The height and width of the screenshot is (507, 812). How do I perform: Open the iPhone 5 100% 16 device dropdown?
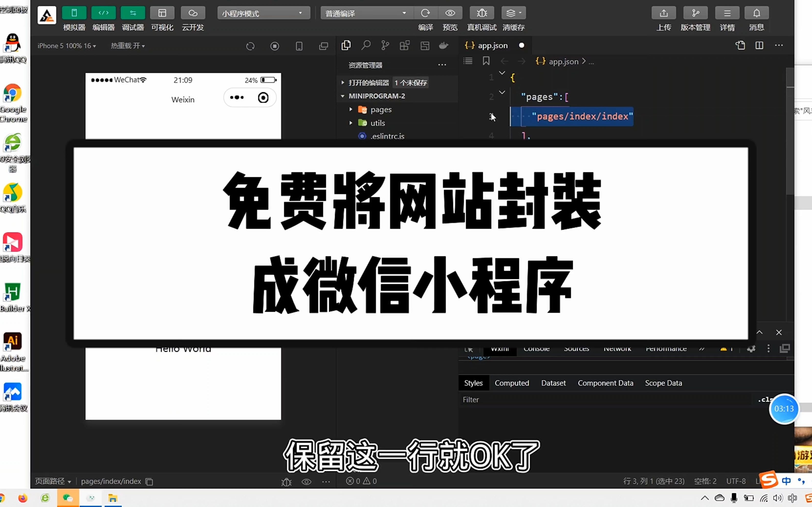pyautogui.click(x=66, y=46)
